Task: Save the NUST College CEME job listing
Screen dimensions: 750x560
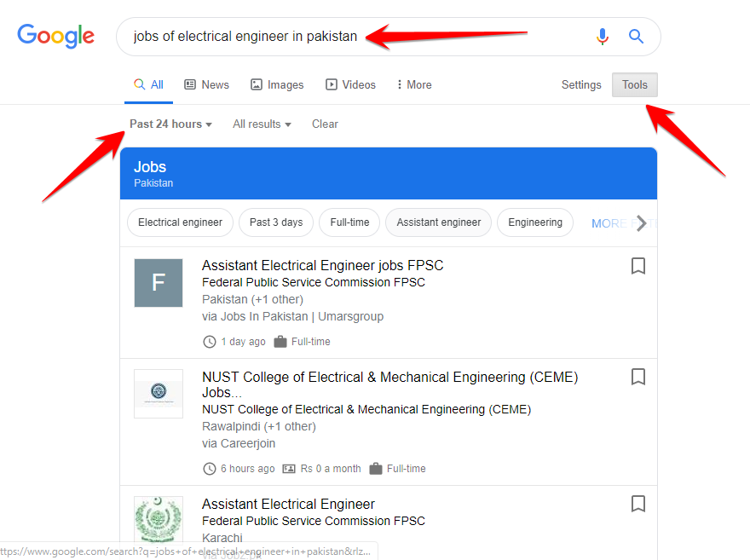Action: point(638,377)
